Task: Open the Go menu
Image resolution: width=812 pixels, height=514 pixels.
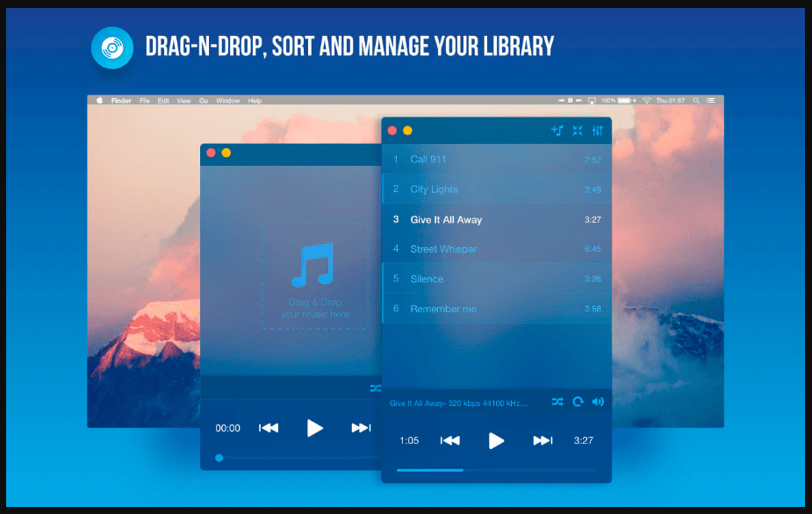Action: pyautogui.click(x=204, y=100)
